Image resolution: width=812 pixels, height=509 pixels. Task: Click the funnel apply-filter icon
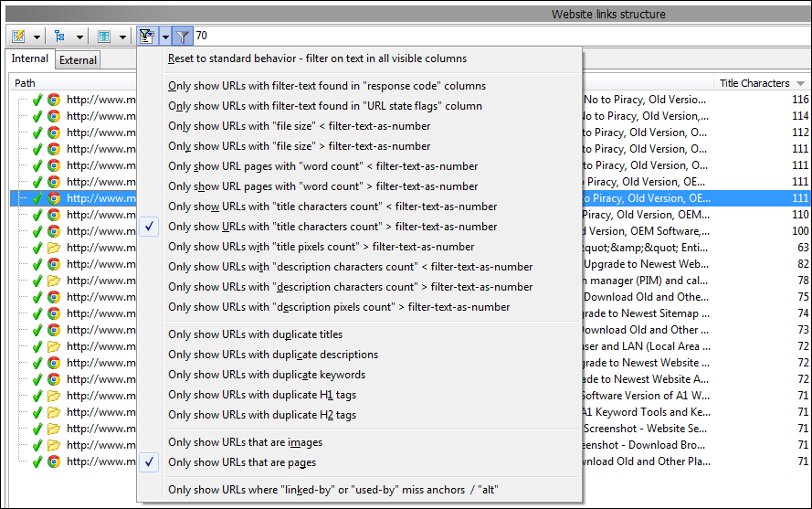click(x=183, y=37)
